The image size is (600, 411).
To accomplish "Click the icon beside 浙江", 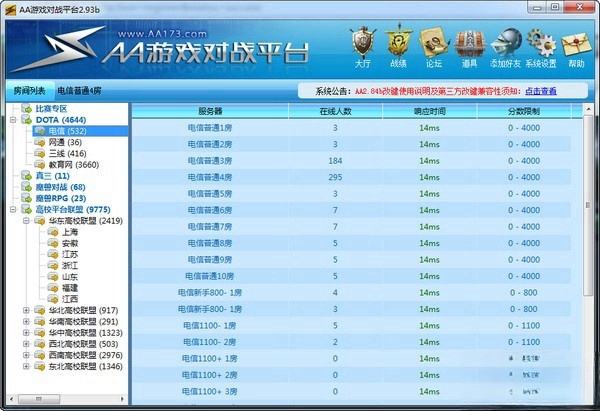I will click(52, 265).
